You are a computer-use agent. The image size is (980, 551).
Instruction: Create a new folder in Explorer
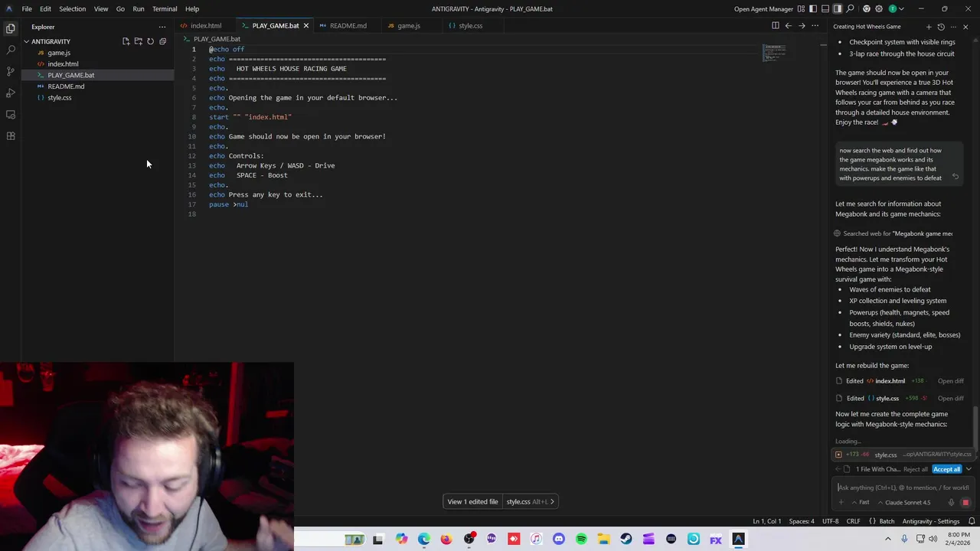click(x=138, y=41)
